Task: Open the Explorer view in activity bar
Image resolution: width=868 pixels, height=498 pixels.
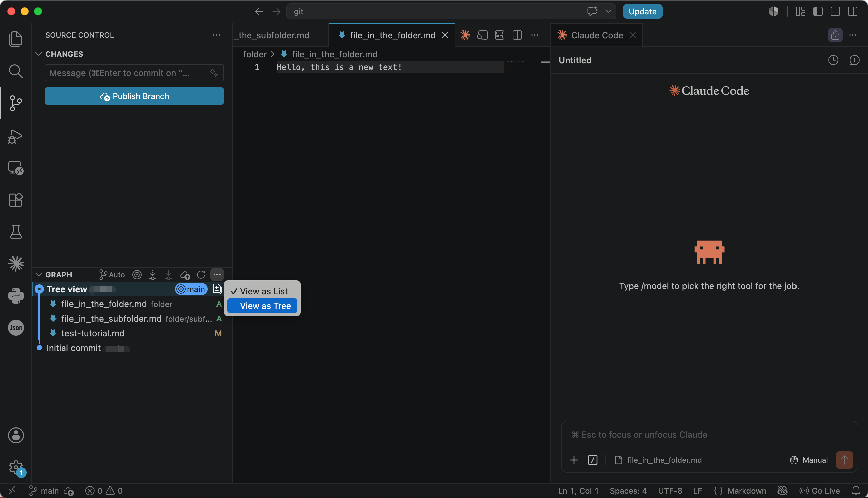Action: point(16,39)
